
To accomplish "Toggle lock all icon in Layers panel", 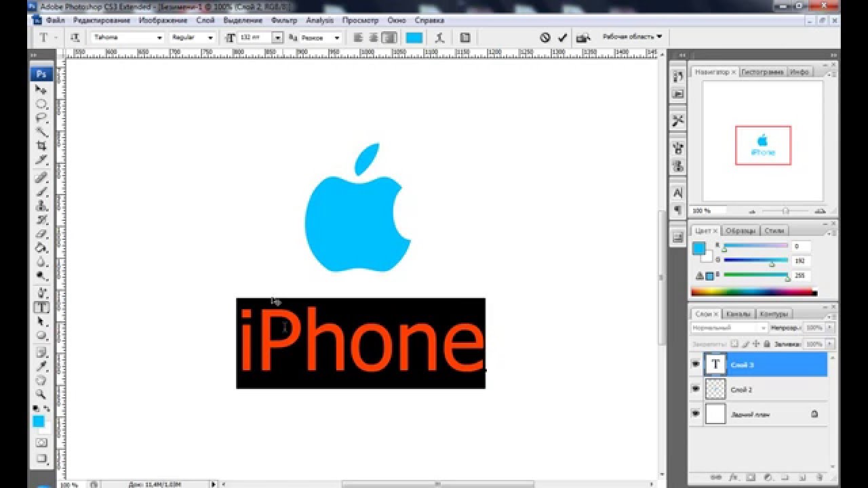I will 768,344.
